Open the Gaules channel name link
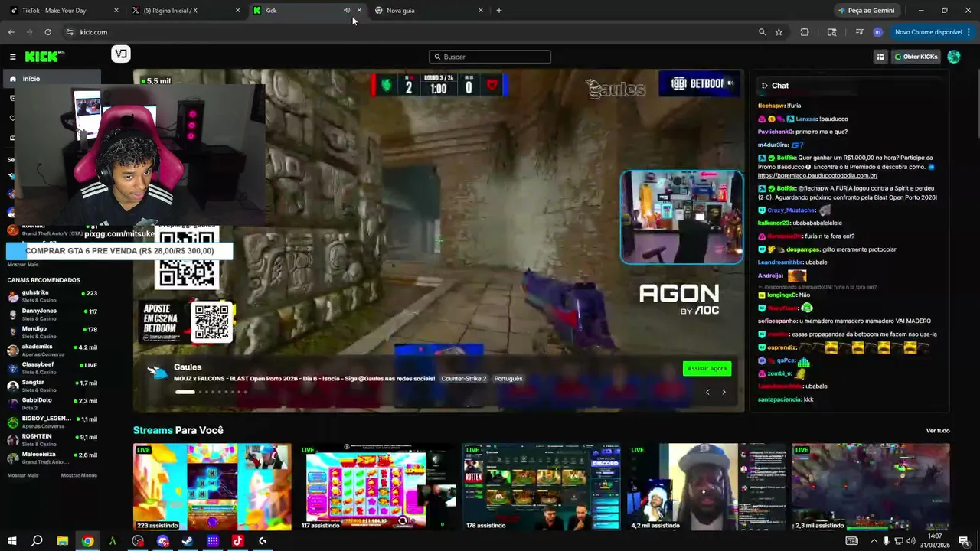The height and width of the screenshot is (551, 980). (x=188, y=367)
